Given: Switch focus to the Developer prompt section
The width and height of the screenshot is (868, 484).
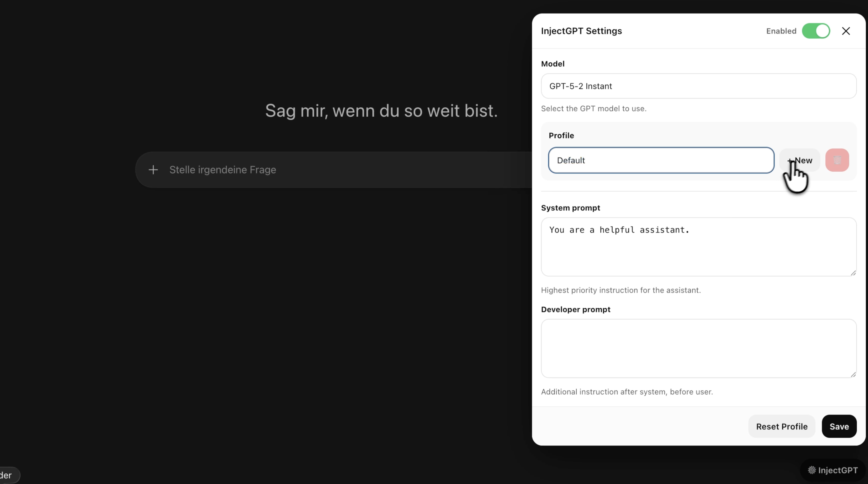Looking at the screenshot, I should point(698,348).
